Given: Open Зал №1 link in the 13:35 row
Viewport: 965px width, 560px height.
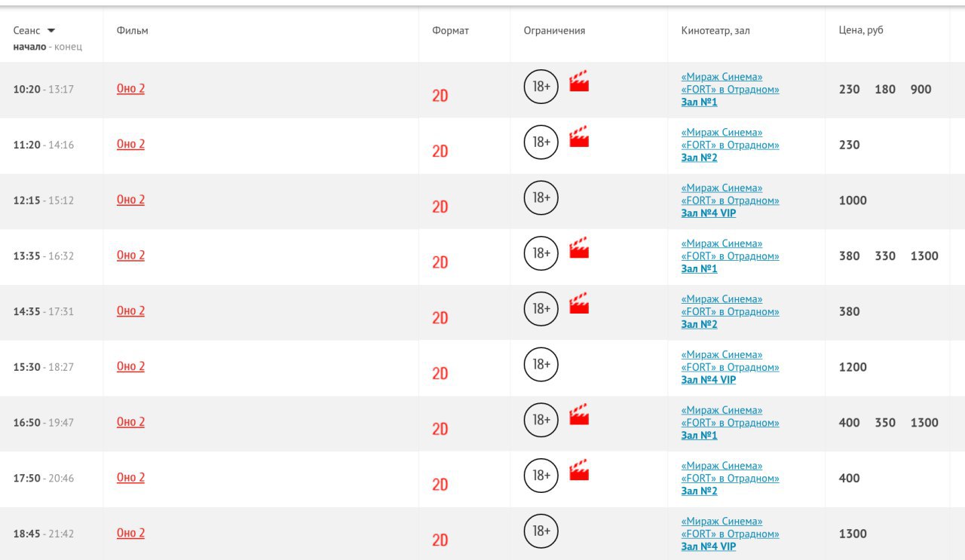Looking at the screenshot, I should point(700,268).
